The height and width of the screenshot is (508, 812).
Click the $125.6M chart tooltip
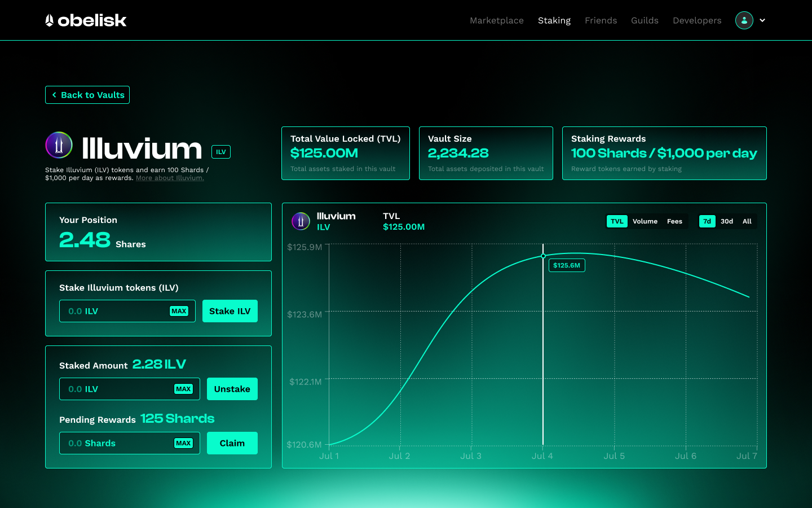pos(567,265)
